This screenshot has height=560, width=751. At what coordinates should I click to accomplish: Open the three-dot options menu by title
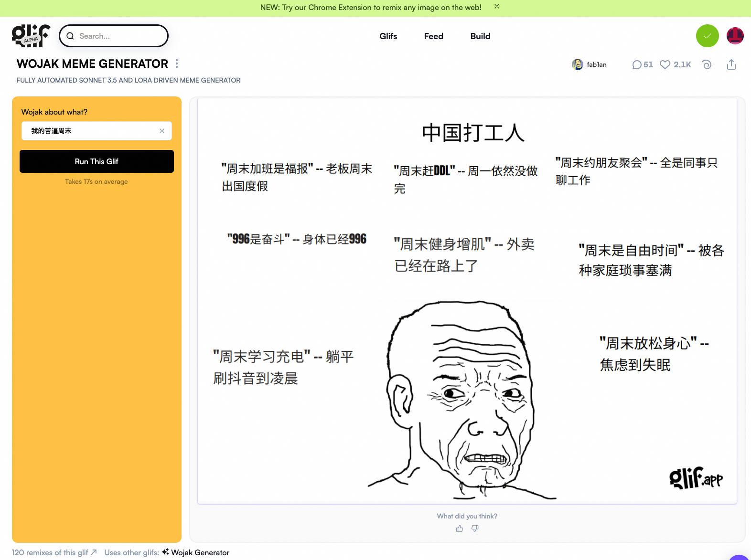(177, 63)
